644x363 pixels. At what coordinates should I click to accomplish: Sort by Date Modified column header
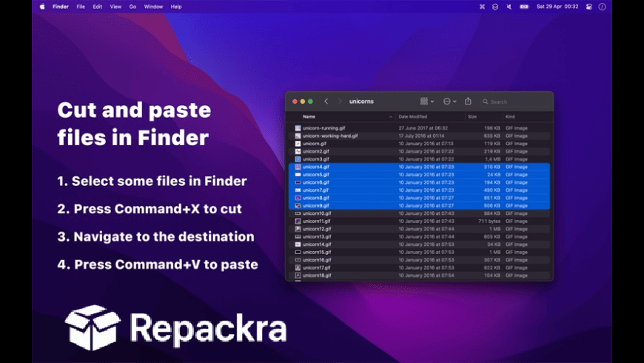click(413, 117)
